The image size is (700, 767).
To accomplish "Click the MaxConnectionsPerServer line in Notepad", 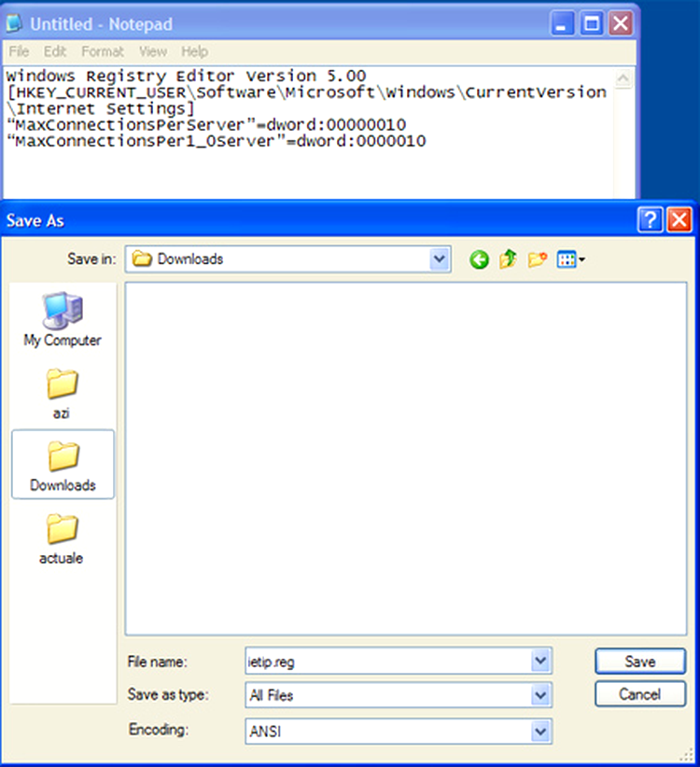I will [206, 125].
